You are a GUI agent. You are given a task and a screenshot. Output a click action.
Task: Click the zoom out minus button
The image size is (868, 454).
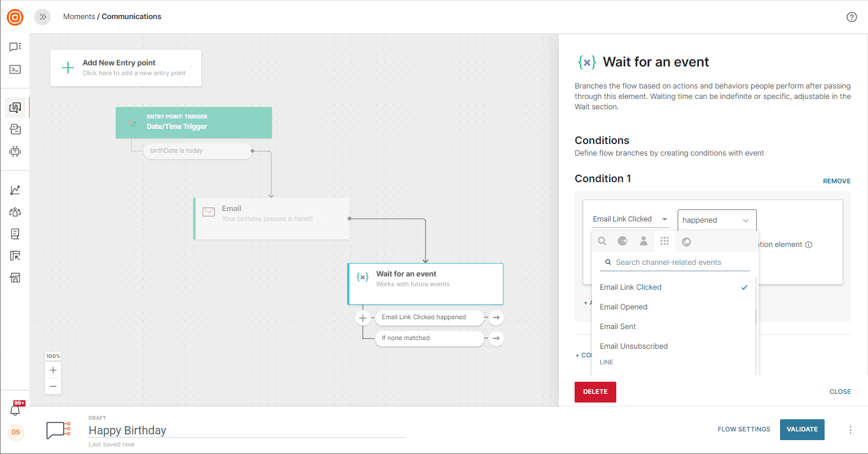tap(53, 386)
